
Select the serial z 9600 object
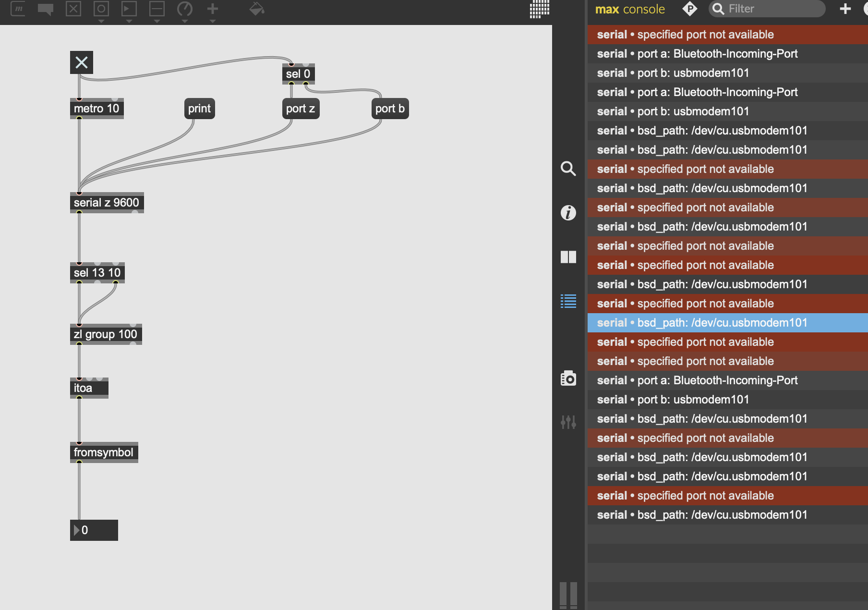(107, 203)
